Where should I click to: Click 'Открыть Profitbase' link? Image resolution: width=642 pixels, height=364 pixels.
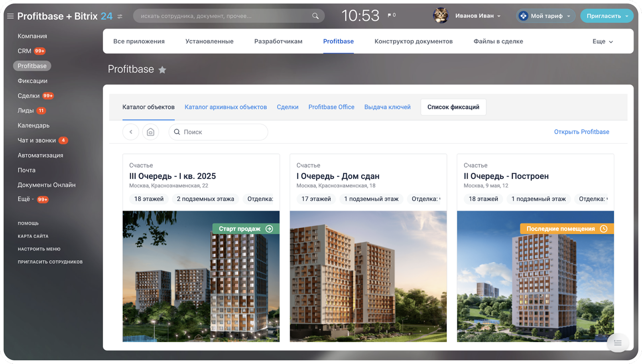pos(581,132)
